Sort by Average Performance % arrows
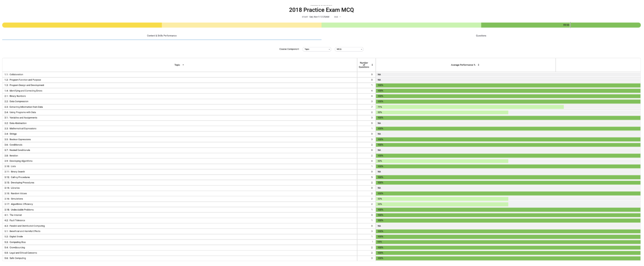This screenshot has width=644, height=266. pyautogui.click(x=478, y=65)
